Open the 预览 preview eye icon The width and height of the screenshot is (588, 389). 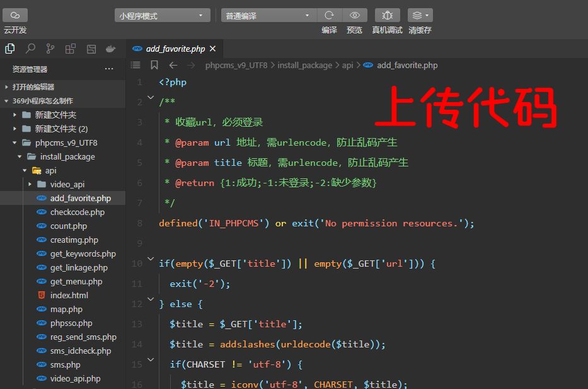click(354, 15)
